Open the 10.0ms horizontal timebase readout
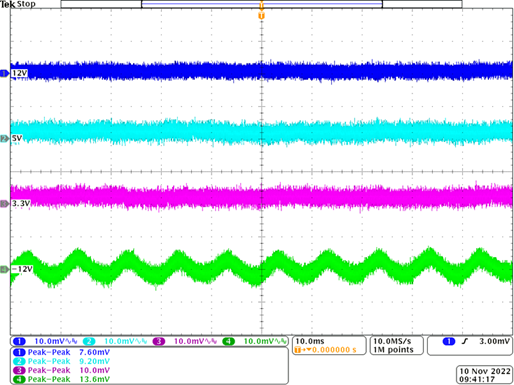514x385 pixels. [x=310, y=341]
